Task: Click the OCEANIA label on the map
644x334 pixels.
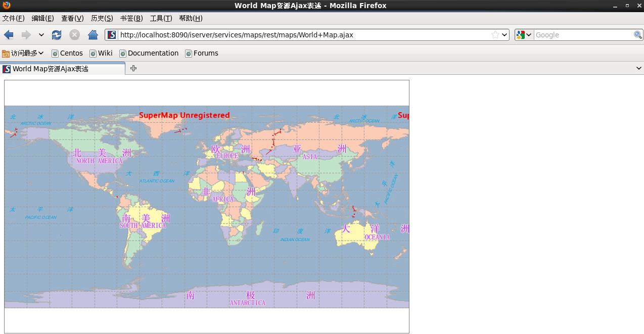Action: [377, 237]
